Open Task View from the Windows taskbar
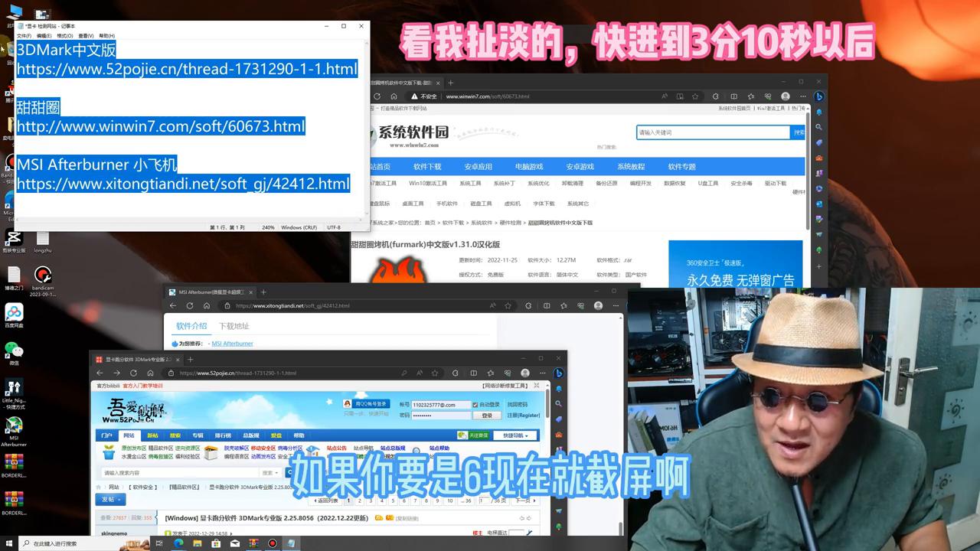 coord(159,545)
